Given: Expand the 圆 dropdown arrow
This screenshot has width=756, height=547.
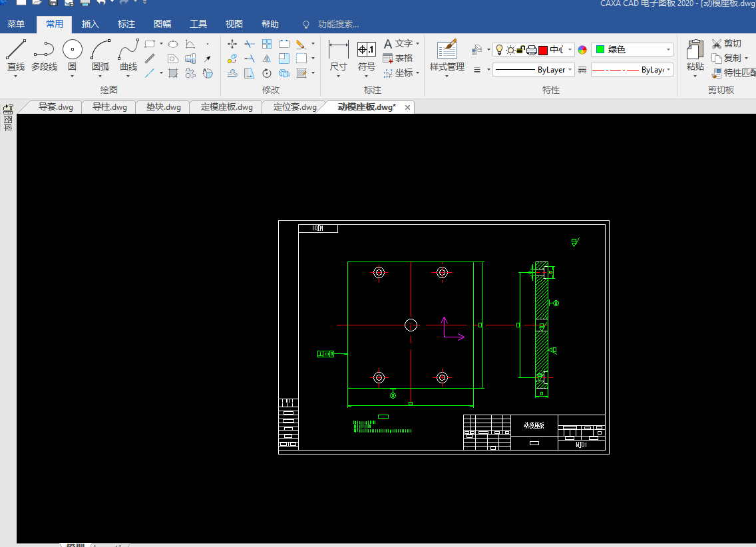Looking at the screenshot, I should coord(73,76).
